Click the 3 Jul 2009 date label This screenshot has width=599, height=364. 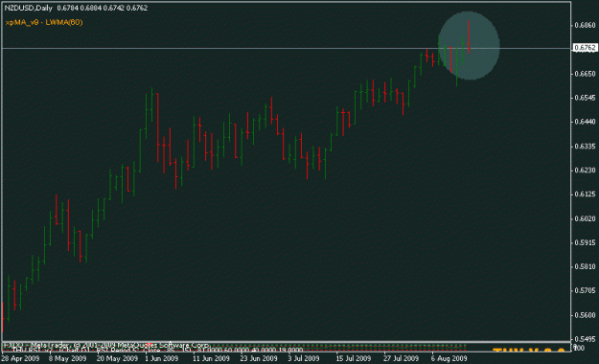[304, 358]
